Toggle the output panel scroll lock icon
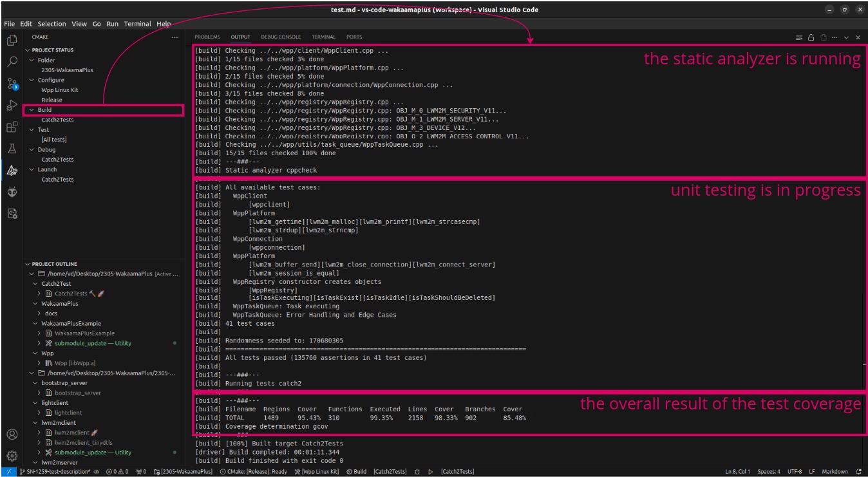 pos(811,37)
